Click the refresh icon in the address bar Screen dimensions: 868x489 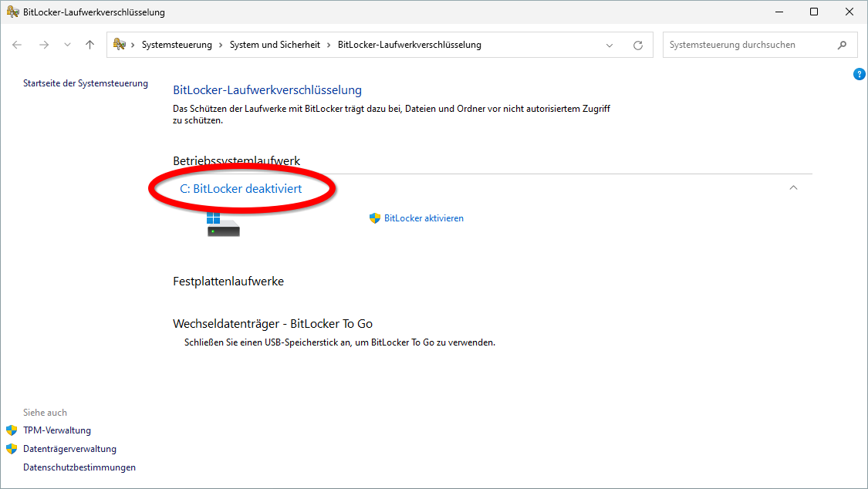click(x=638, y=45)
